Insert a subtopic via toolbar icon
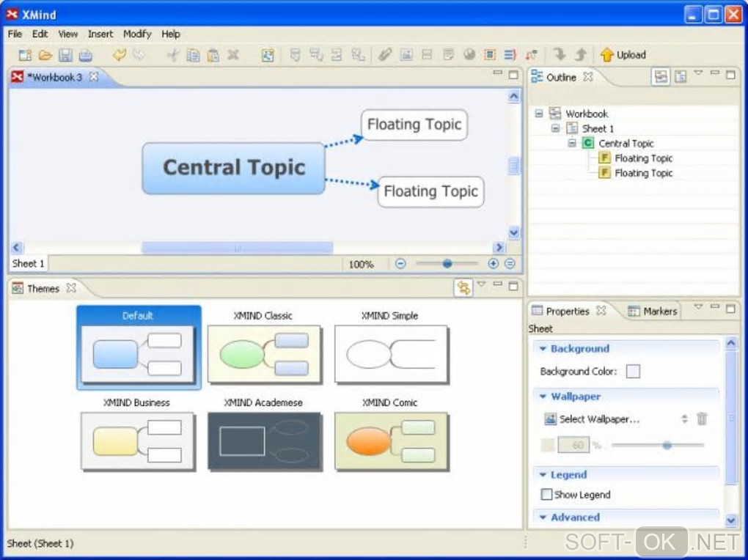Image resolution: width=748 pixels, height=560 pixels. click(316, 55)
